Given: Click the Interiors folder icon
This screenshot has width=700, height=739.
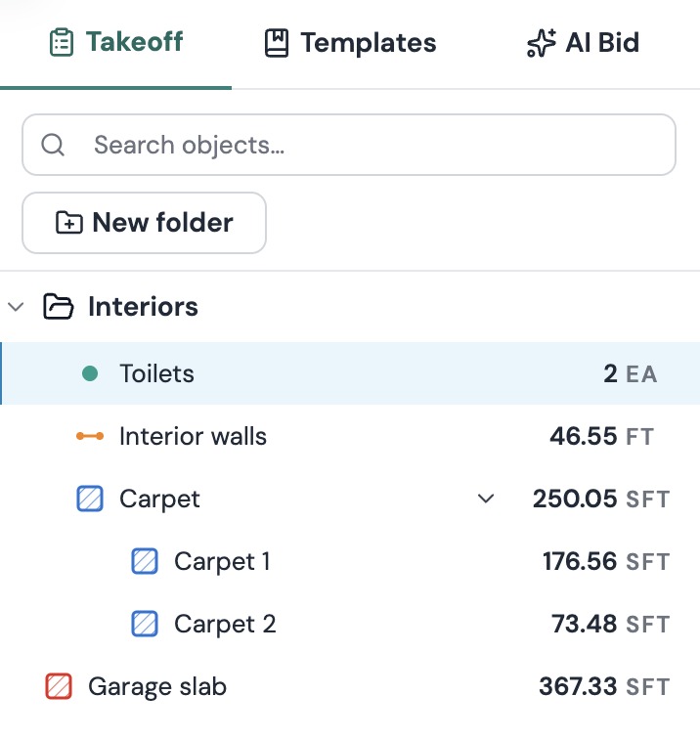Looking at the screenshot, I should click(x=59, y=306).
